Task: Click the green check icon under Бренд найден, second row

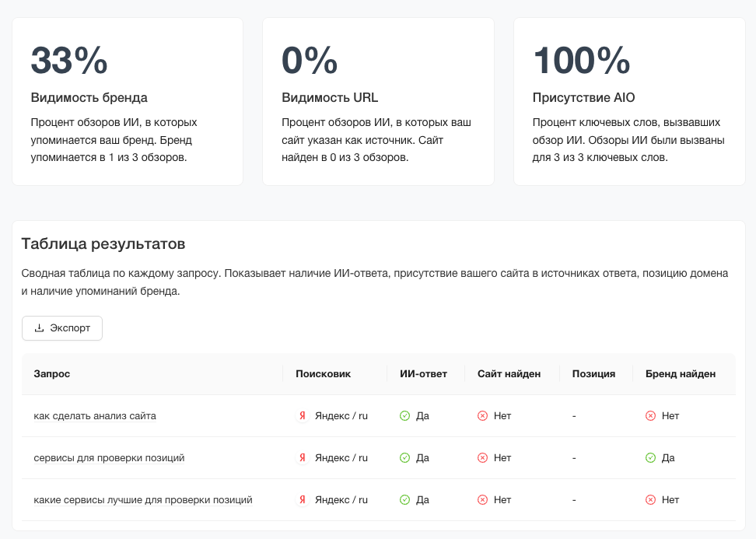Action: coord(650,457)
